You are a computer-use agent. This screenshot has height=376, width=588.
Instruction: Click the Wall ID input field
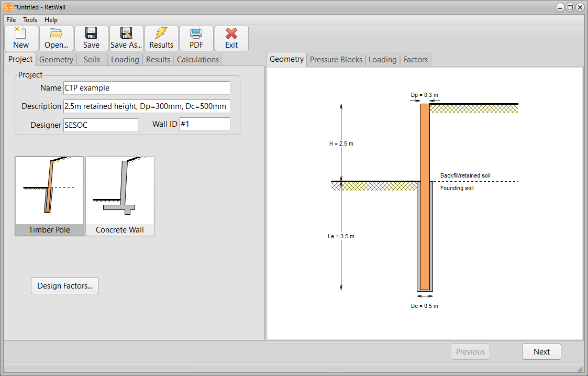(x=205, y=125)
